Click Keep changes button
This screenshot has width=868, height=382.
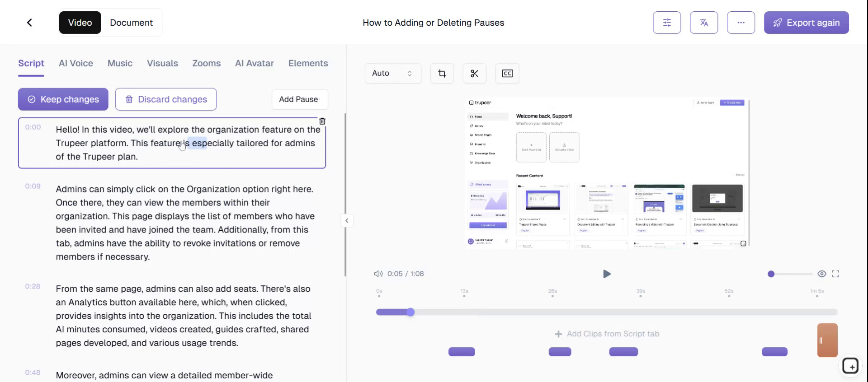pos(63,99)
